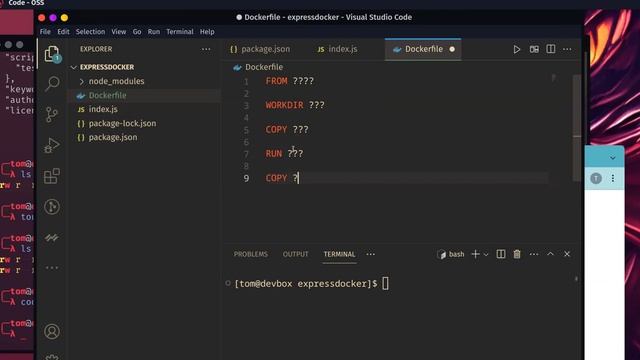
Task: Open the new terminal launch profile dropdown
Action: [486, 254]
